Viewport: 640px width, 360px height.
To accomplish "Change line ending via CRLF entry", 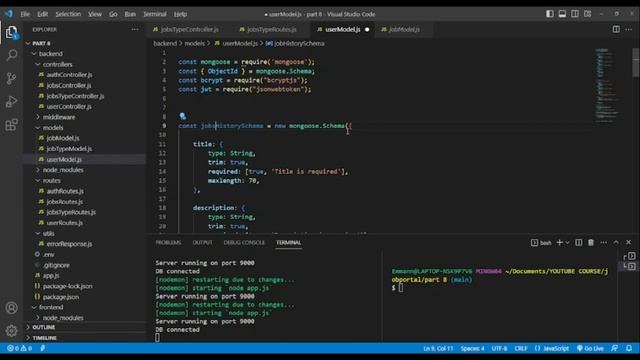I will tap(520, 348).
